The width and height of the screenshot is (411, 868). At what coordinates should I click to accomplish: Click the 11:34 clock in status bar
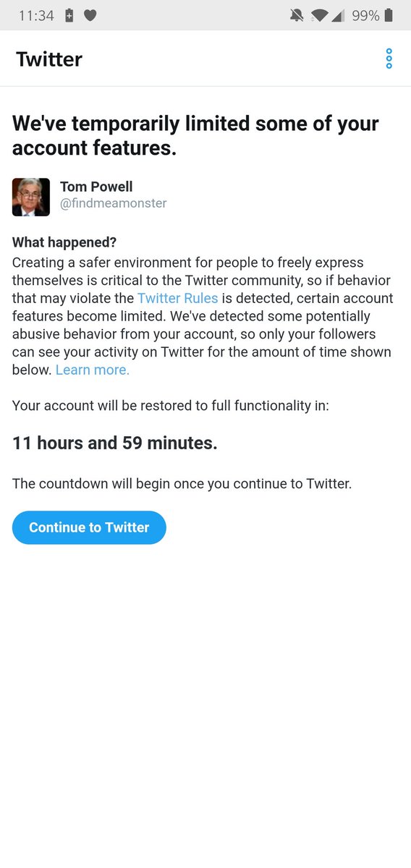(36, 15)
